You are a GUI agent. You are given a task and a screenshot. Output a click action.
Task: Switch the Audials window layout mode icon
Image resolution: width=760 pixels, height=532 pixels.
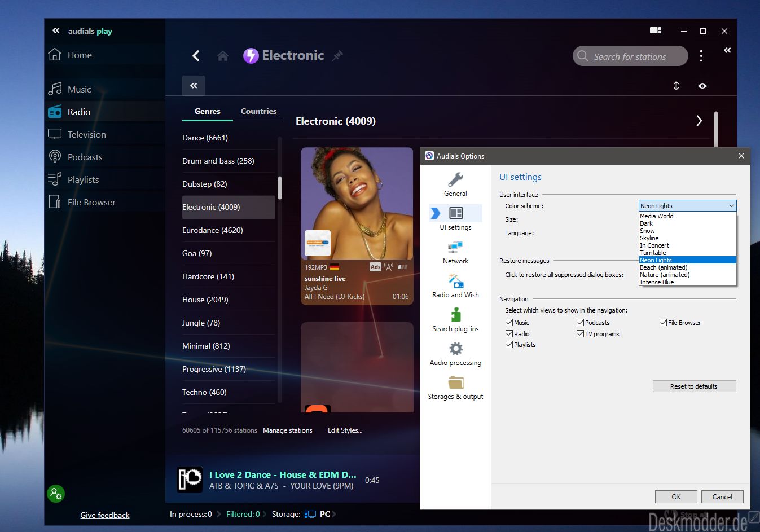pos(656,30)
